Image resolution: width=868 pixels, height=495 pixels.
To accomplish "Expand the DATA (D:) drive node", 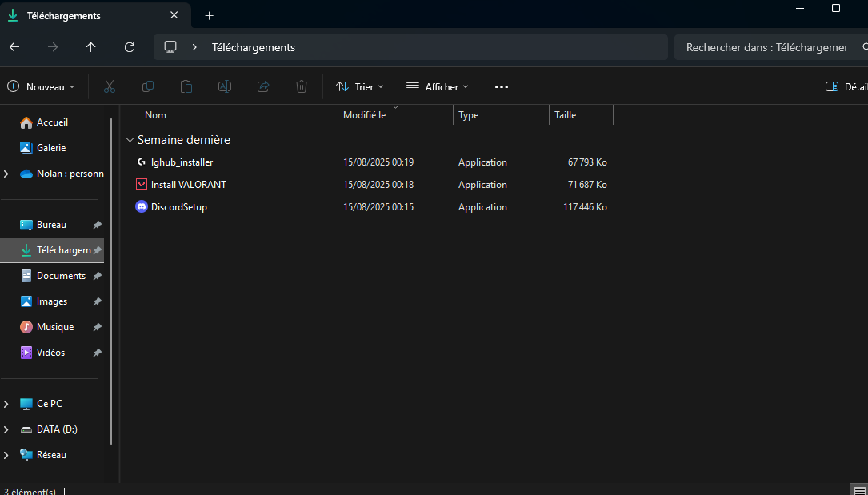I will pyautogui.click(x=6, y=429).
